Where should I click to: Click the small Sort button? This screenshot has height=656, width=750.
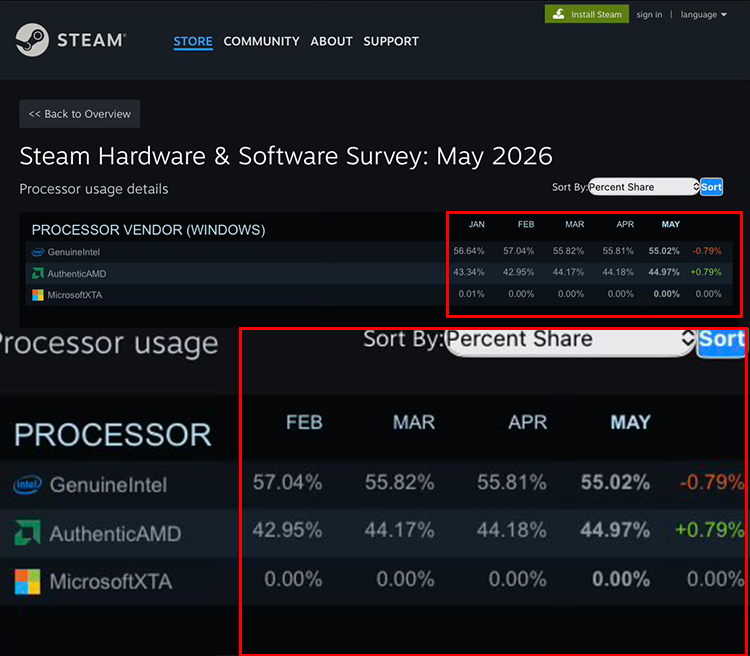point(711,187)
